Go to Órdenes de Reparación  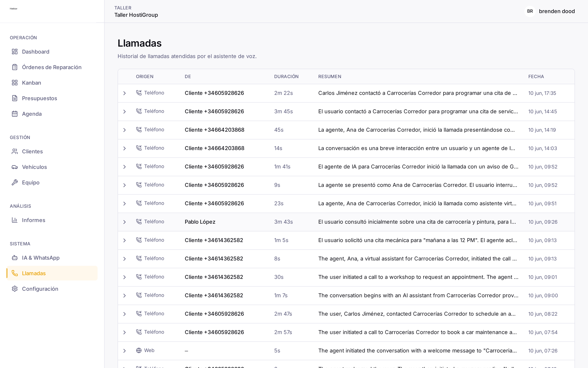tap(52, 67)
